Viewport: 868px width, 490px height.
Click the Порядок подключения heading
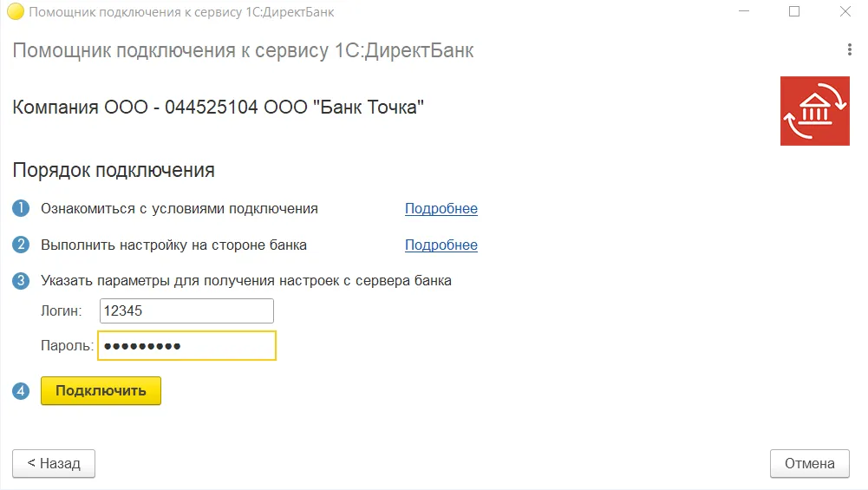pos(114,170)
